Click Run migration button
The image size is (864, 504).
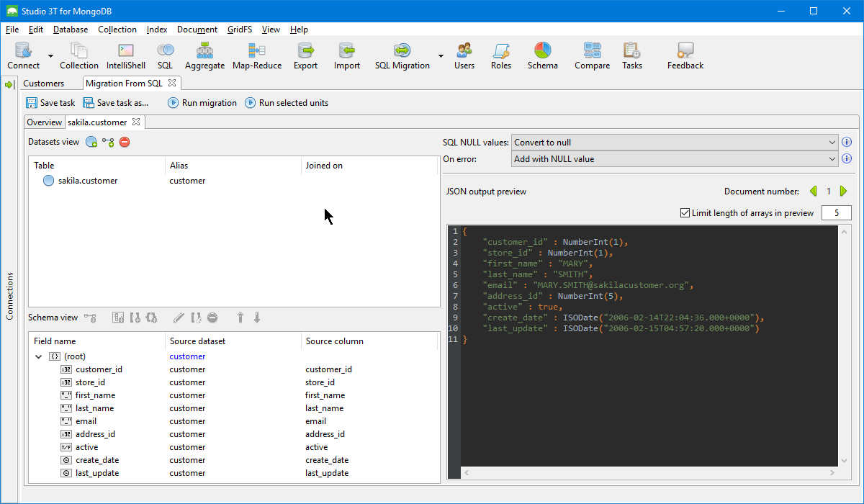[202, 103]
